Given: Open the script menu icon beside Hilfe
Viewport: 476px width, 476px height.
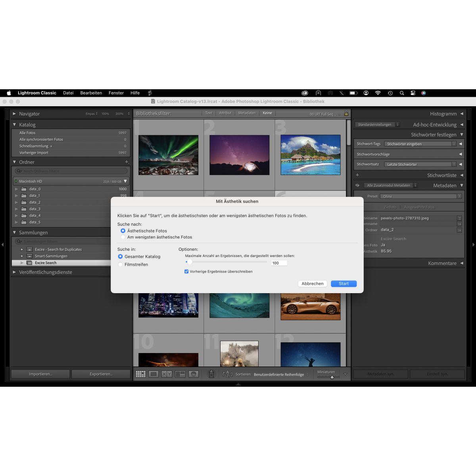Looking at the screenshot, I should [150, 93].
